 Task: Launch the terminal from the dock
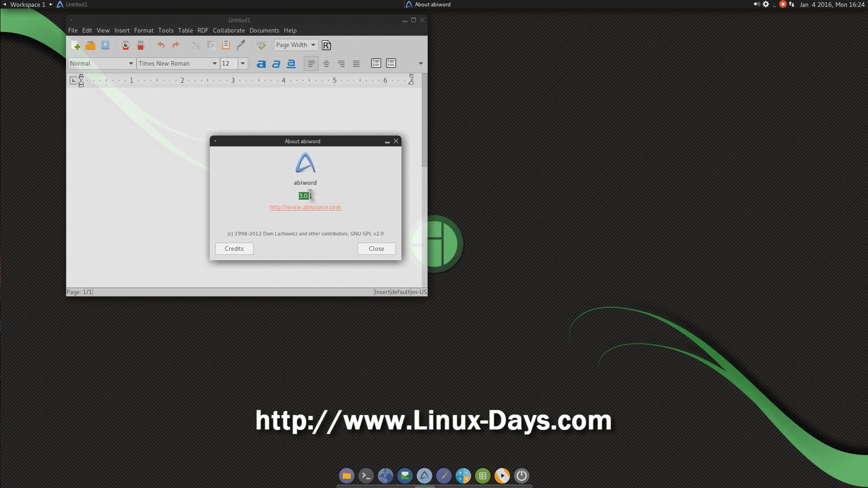366,475
